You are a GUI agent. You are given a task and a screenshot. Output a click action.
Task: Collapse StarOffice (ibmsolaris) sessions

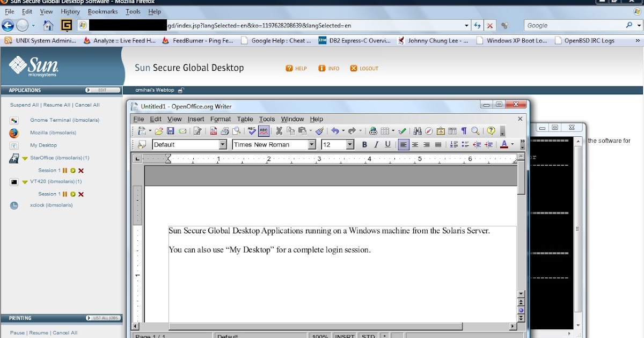(25, 158)
